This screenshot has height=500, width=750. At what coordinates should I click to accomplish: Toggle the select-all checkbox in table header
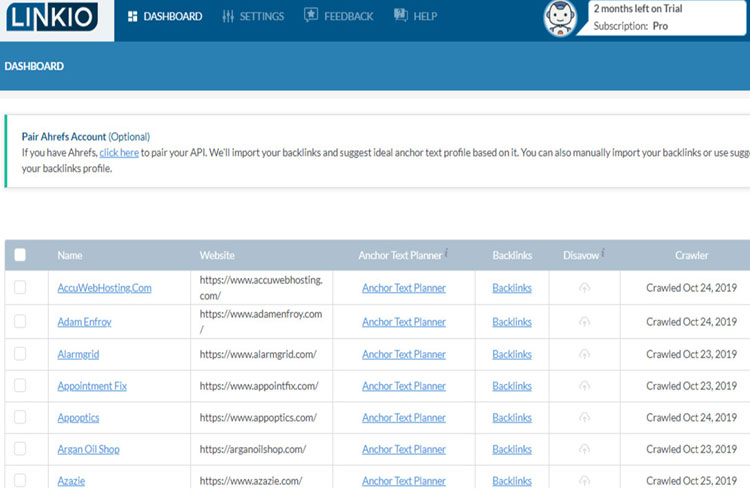pos(20,255)
